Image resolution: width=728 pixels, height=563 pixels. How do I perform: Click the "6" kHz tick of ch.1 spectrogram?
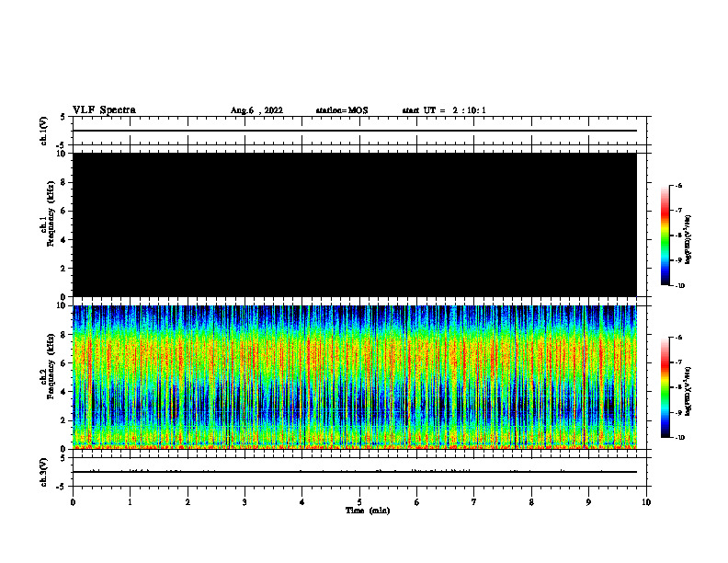pyautogui.click(x=63, y=211)
